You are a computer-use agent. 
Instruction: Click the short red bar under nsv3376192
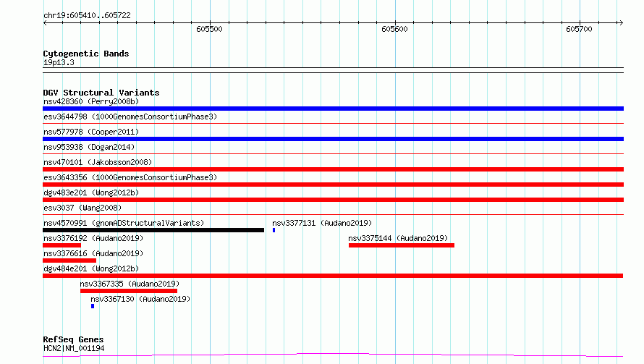62,245
